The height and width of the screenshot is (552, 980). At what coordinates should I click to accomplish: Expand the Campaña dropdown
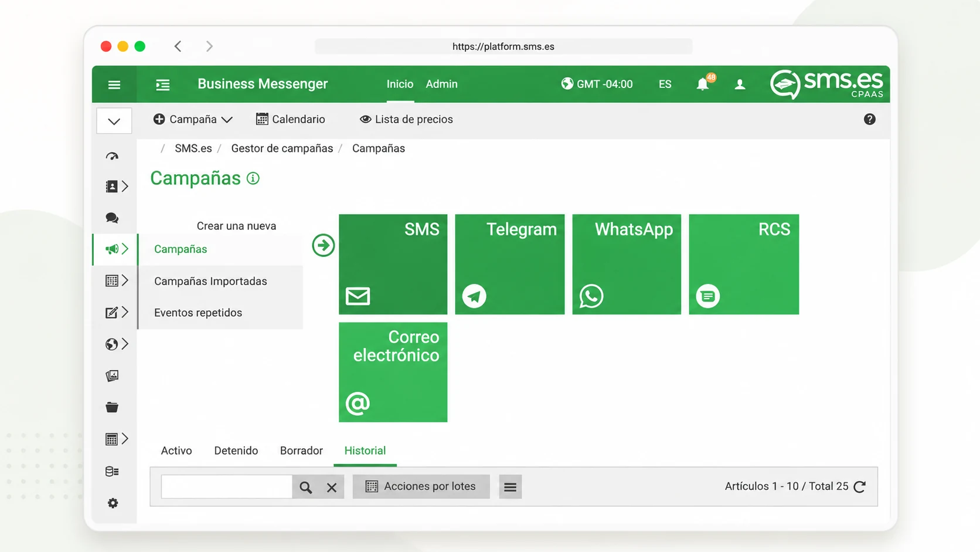point(193,119)
